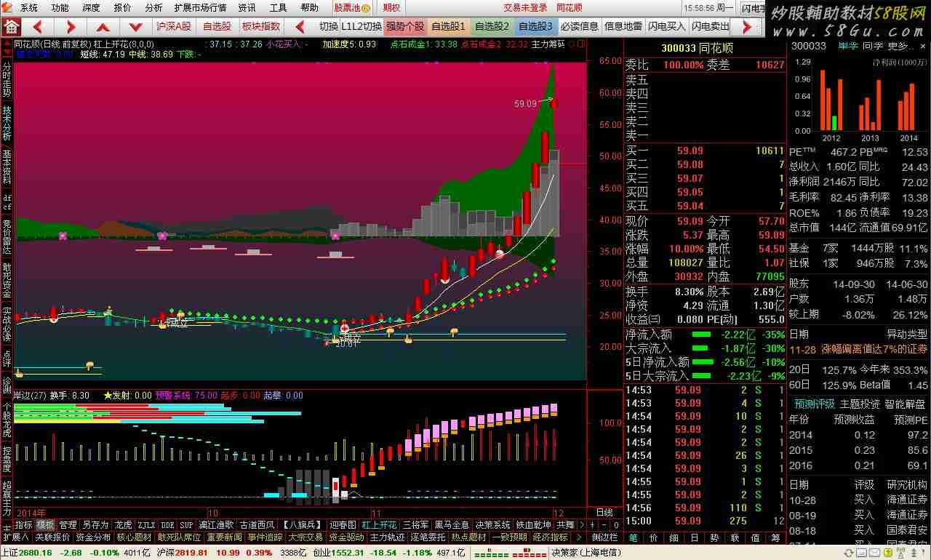The height and width of the screenshot is (560, 931).
Task: Open 资金分布 bottom tab
Action: 93,537
